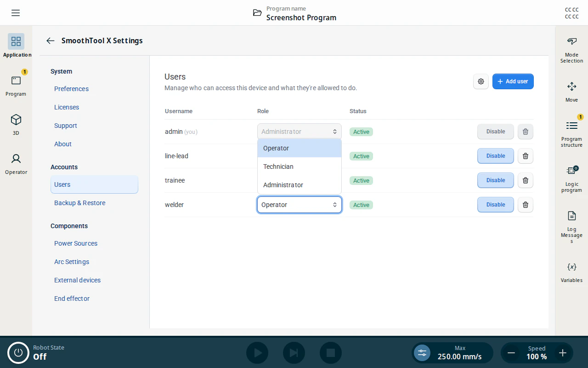This screenshot has width=588, height=368.
Task: Delete the trainee user
Action: [x=526, y=180]
